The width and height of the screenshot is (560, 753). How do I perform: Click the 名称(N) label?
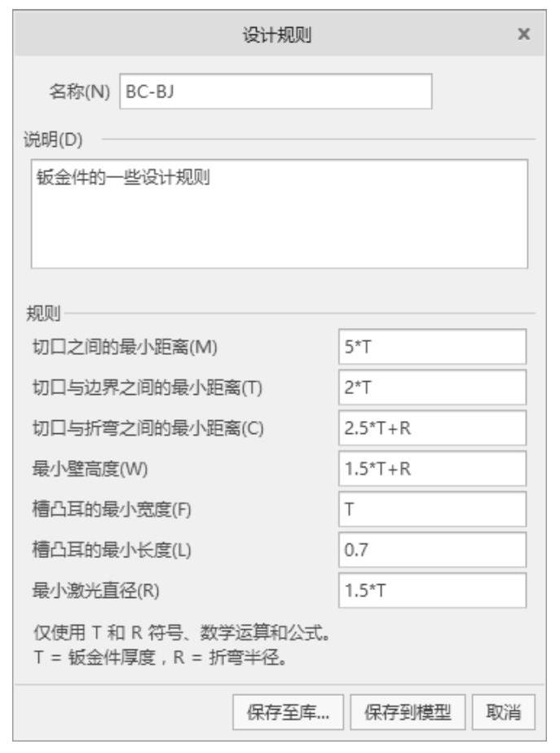click(80, 92)
